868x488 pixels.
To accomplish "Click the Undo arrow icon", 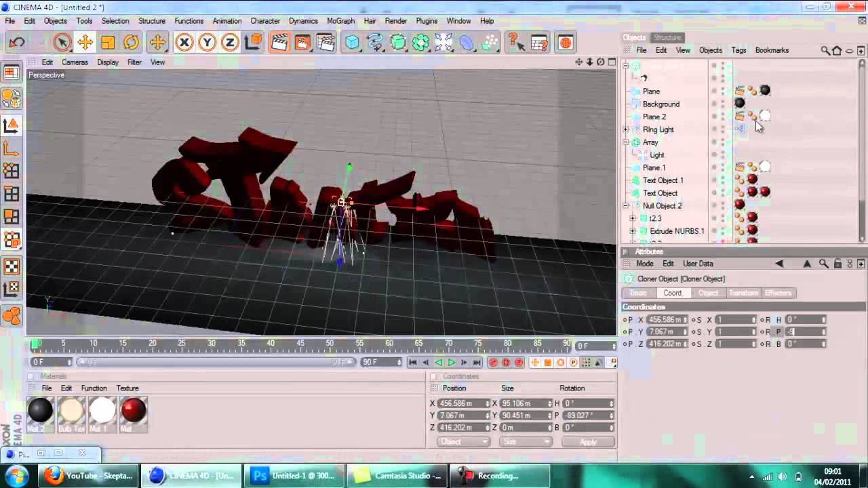I will click(16, 43).
